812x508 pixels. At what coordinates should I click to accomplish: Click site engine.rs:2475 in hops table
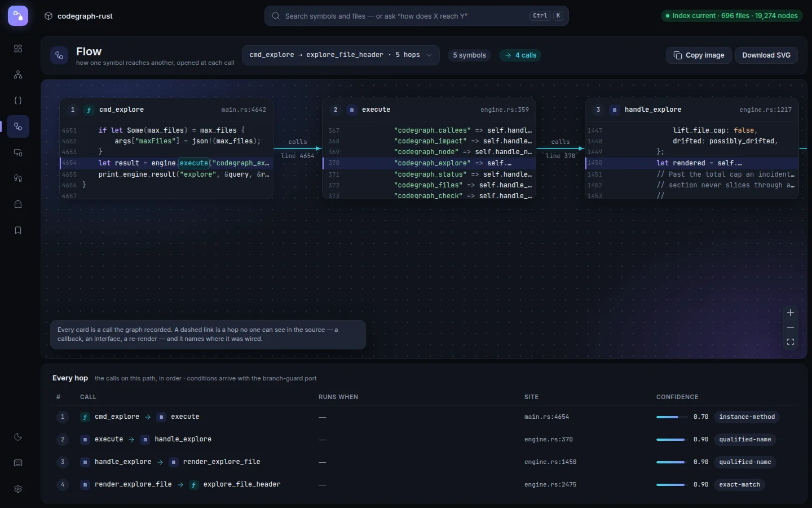click(x=550, y=485)
